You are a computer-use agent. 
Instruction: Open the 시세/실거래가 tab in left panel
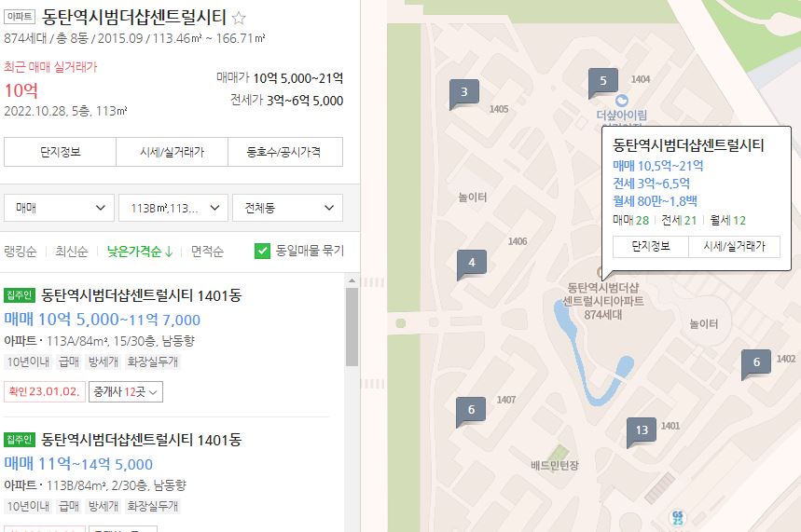click(173, 152)
